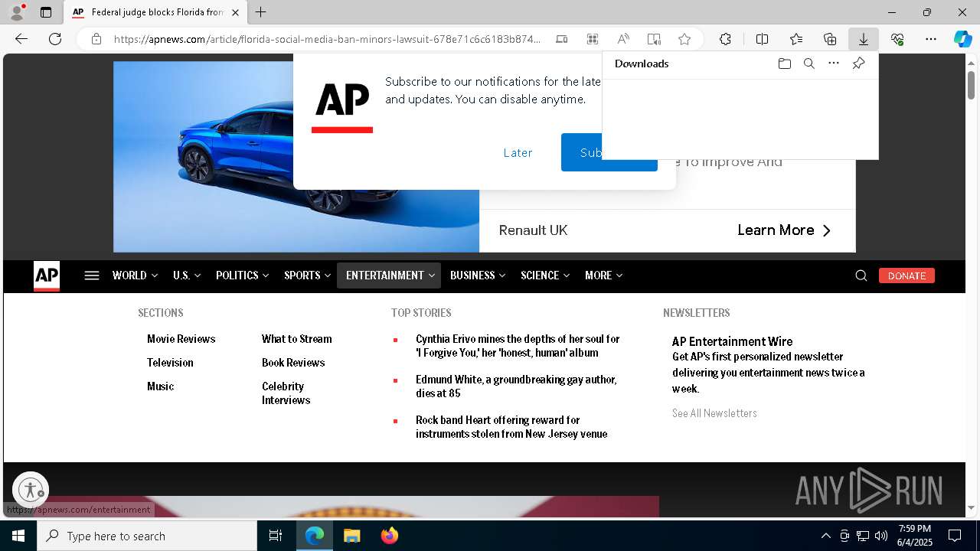This screenshot has width=980, height=551.
Task: Read the Rock band Heart reward story
Action: pyautogui.click(x=511, y=427)
